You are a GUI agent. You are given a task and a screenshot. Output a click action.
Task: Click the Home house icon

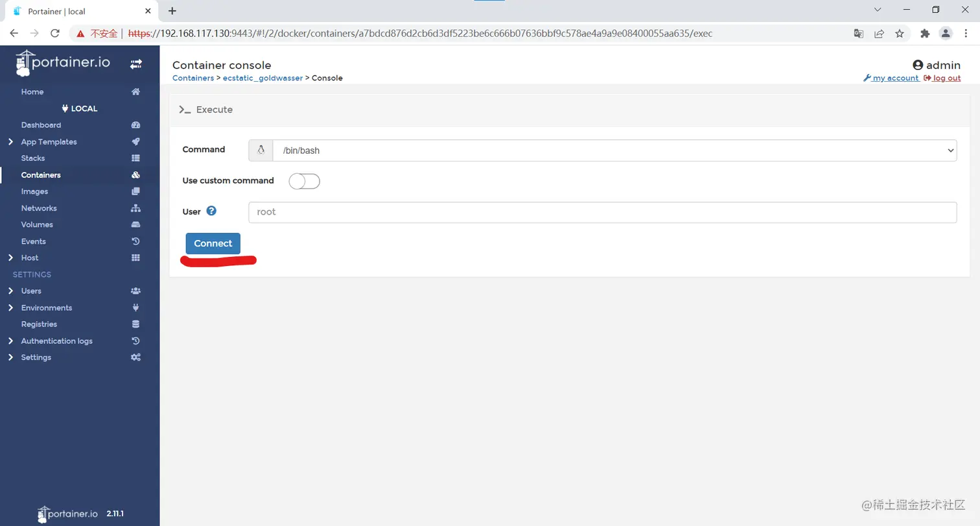click(135, 92)
